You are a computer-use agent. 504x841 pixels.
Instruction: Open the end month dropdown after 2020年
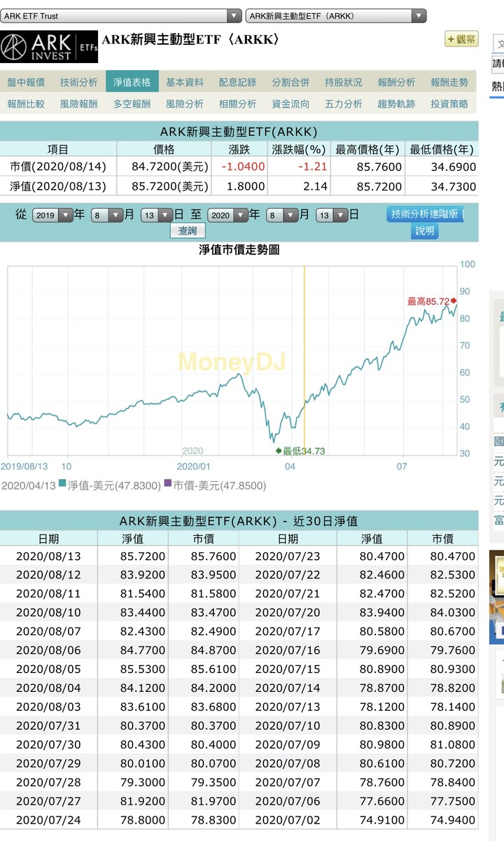(282, 216)
